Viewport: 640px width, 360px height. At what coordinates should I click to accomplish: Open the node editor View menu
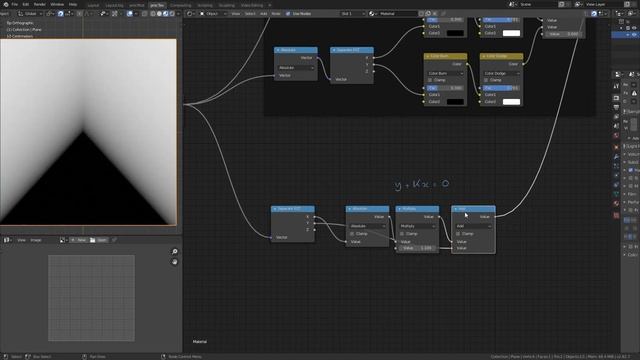click(x=236, y=13)
